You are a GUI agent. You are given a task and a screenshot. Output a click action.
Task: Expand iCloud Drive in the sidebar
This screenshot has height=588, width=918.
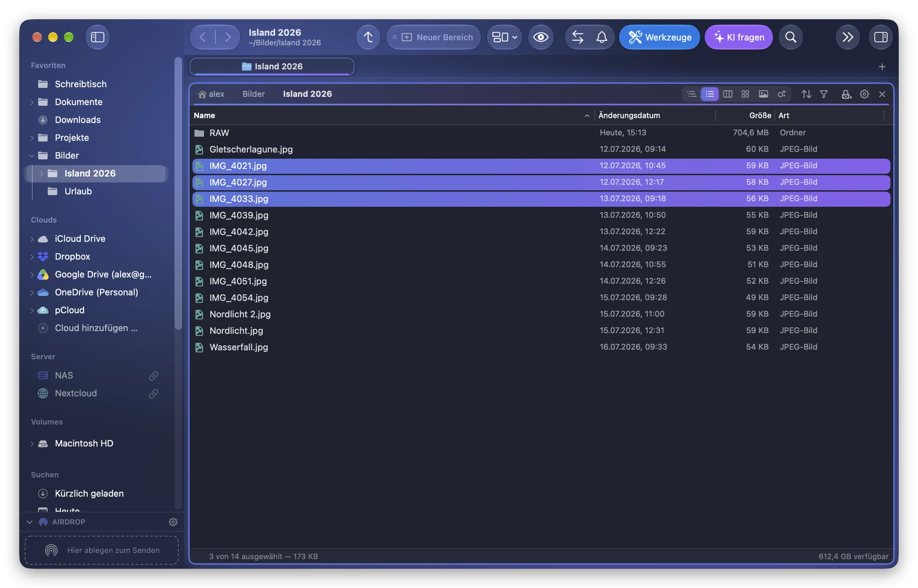[x=32, y=239]
